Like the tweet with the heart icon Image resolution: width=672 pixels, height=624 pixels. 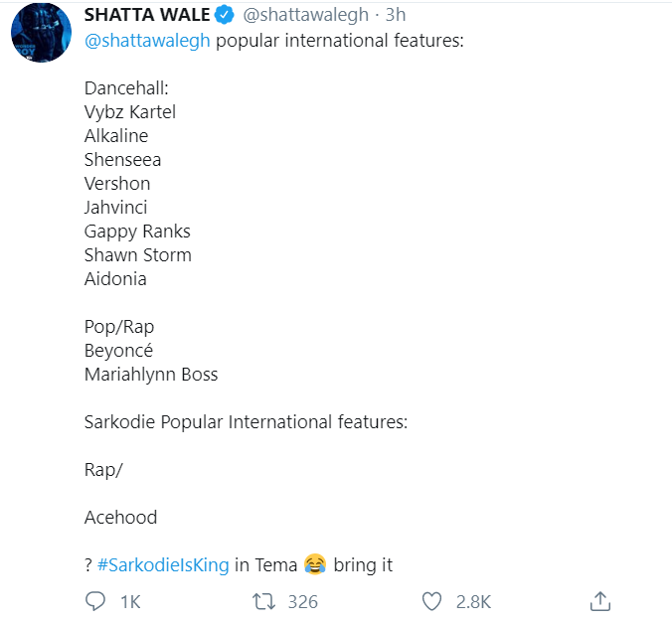coord(431,601)
